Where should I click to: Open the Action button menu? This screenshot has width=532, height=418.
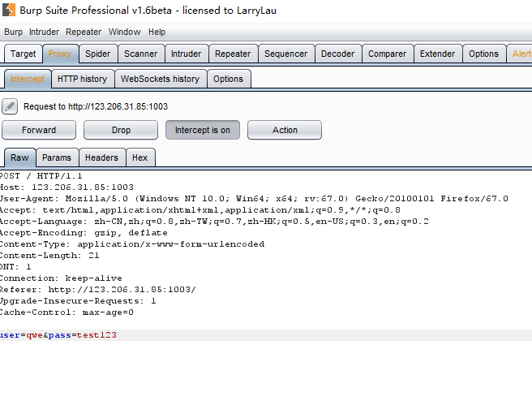285,130
